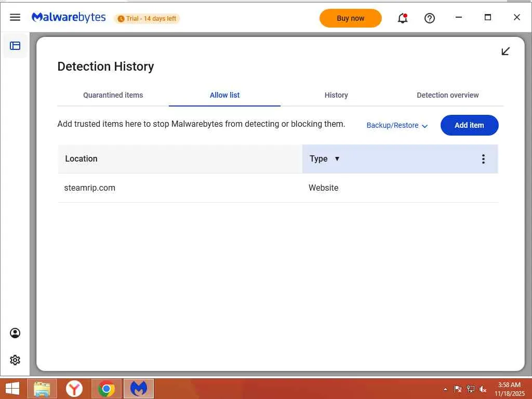Open the account profile icon

pyautogui.click(x=15, y=333)
